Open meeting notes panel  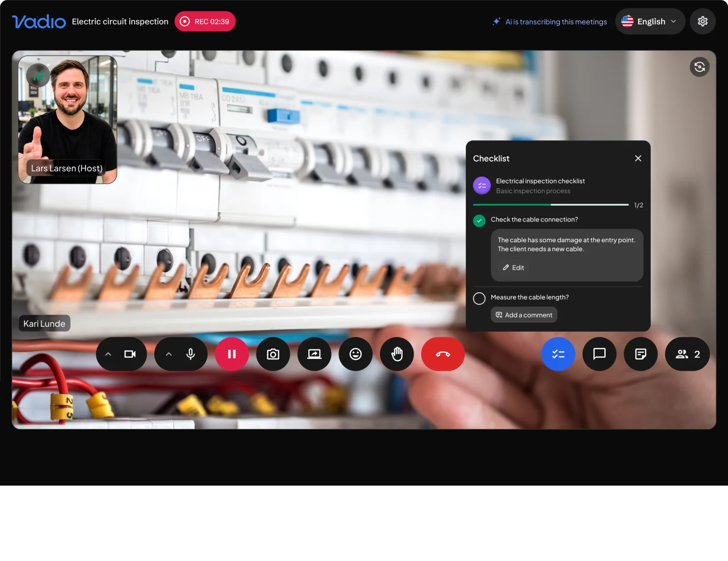click(x=641, y=354)
